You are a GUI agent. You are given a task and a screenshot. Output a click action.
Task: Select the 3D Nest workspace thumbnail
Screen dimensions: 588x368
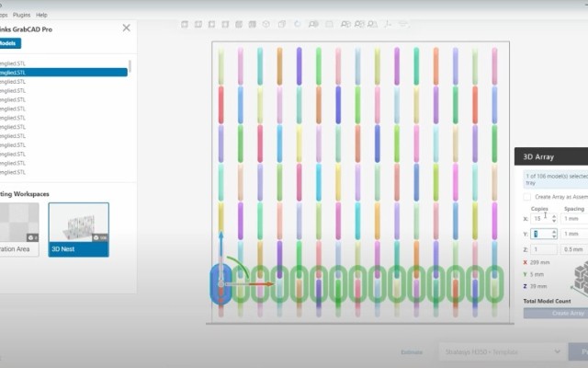pyautogui.click(x=79, y=229)
